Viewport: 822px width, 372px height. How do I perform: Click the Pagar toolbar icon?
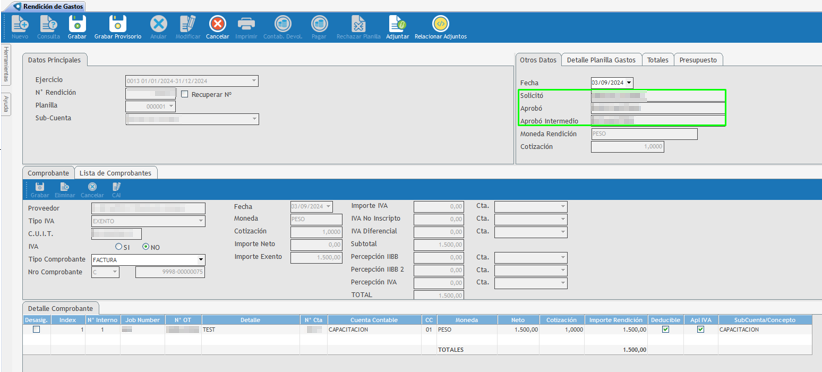point(319,24)
